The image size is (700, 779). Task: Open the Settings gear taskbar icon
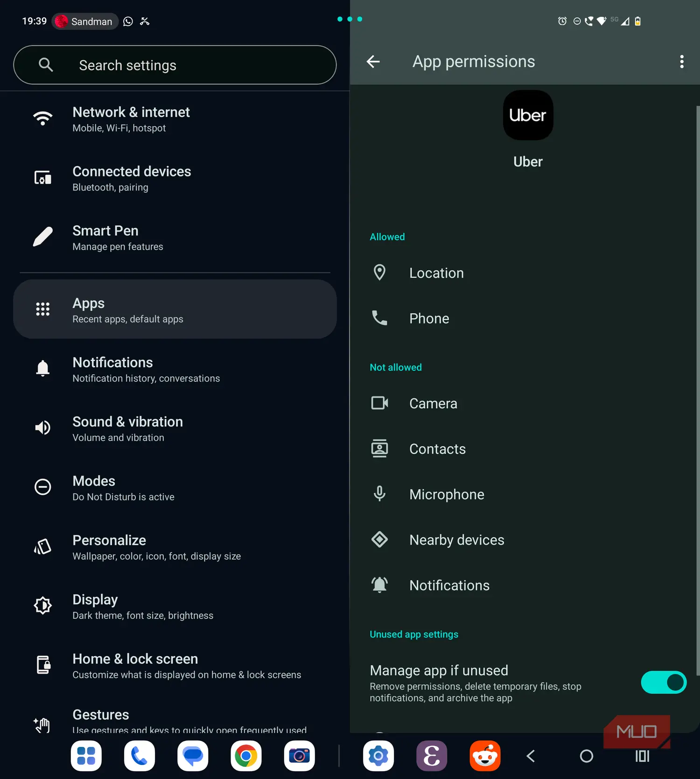click(378, 756)
